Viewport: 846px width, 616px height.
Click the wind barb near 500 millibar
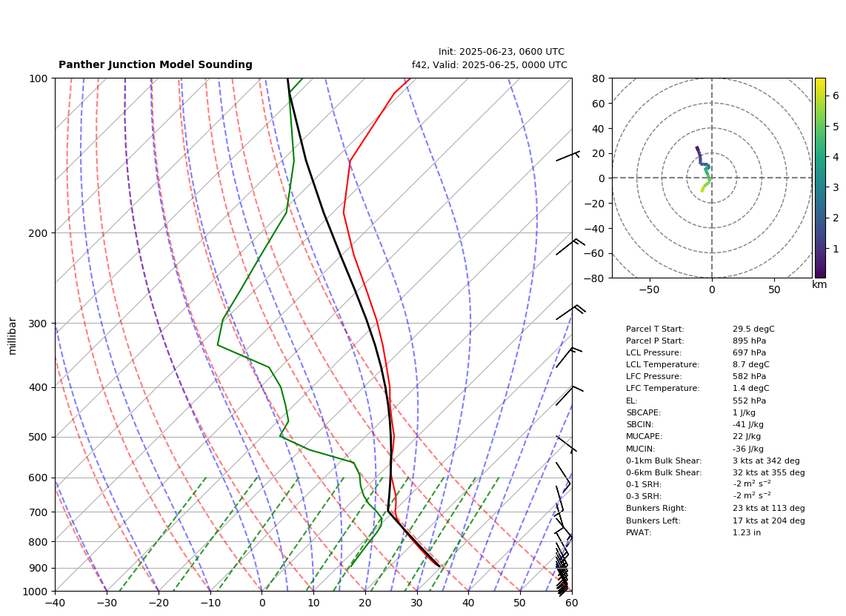tap(567, 444)
